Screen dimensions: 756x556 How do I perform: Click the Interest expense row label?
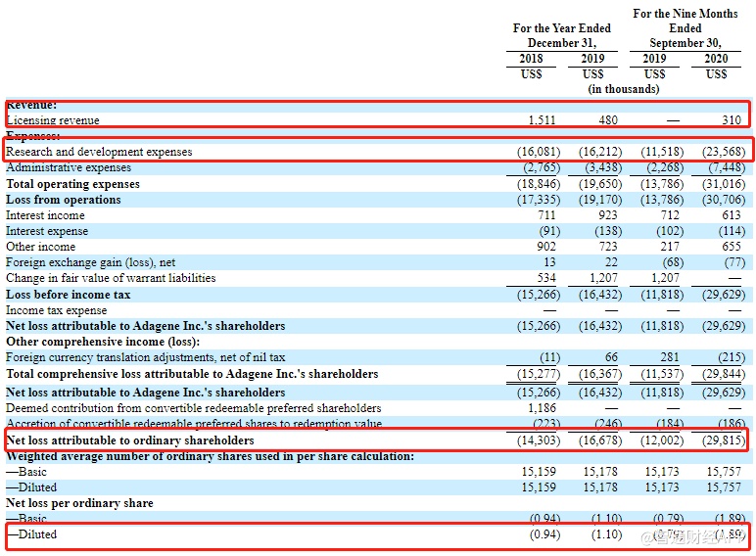pyautogui.click(x=47, y=231)
